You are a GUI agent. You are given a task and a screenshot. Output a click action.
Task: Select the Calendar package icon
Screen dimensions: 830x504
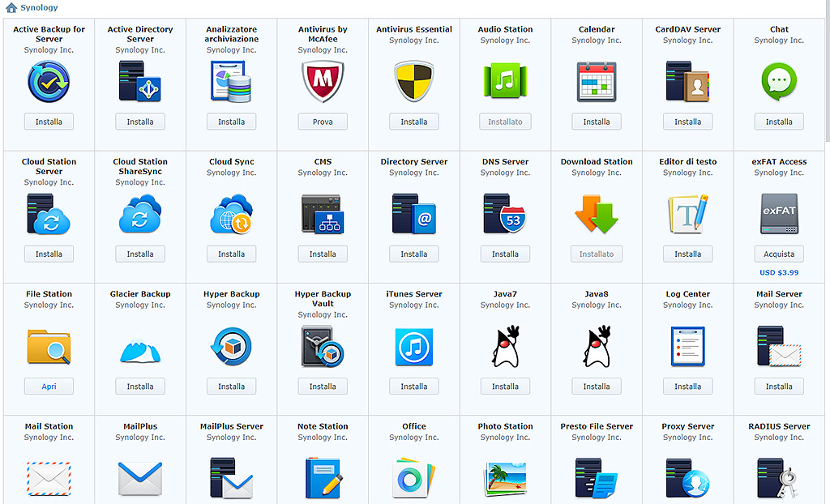tap(597, 82)
